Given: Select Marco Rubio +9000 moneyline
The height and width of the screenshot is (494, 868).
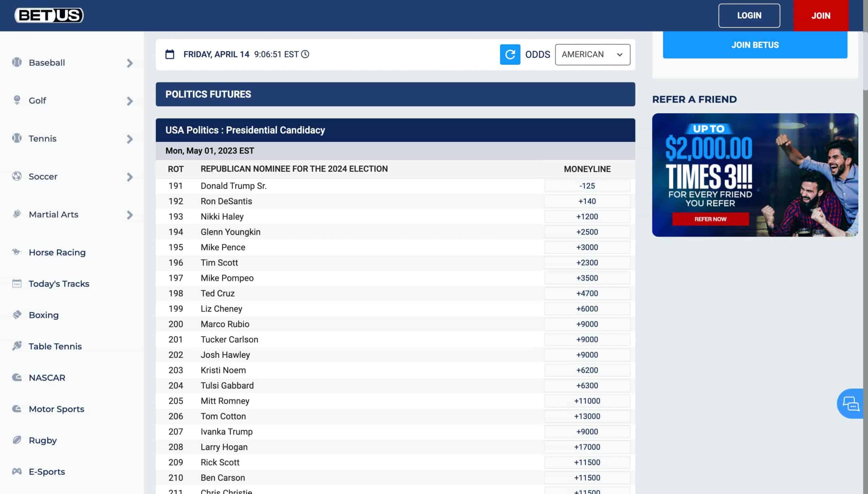Looking at the screenshot, I should coord(587,324).
